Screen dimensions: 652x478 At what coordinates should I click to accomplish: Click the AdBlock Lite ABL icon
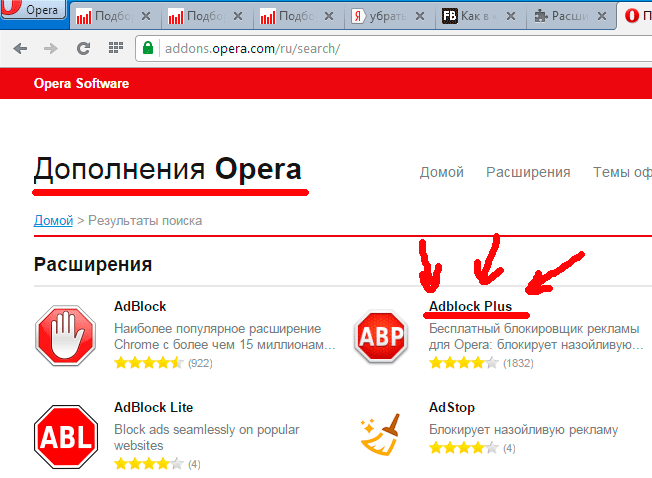tap(66, 437)
